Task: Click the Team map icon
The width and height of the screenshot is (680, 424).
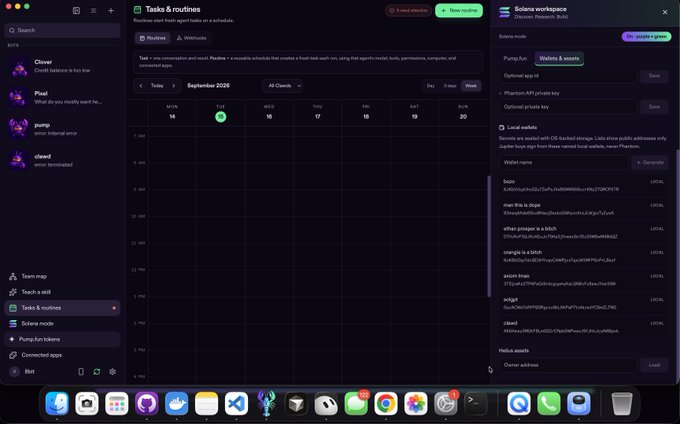Action: coord(13,276)
